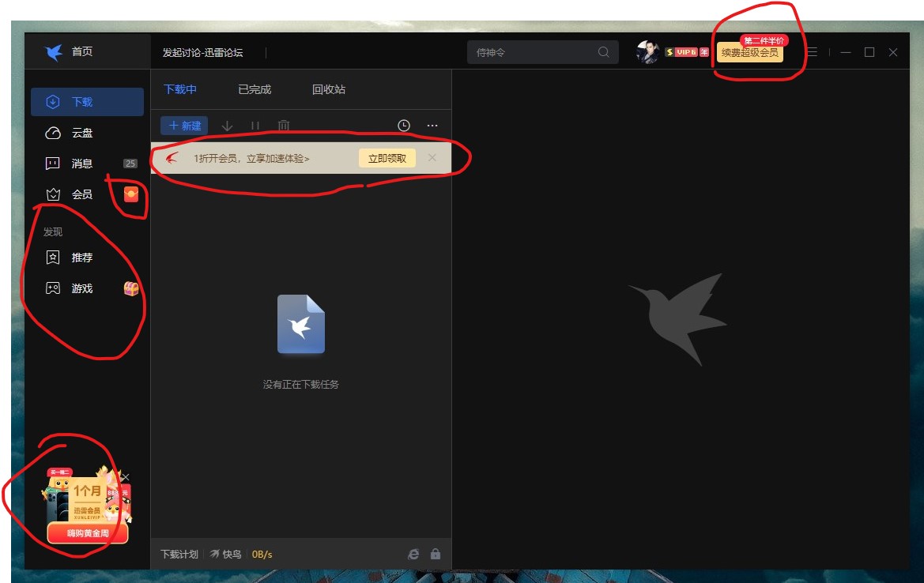924x583 pixels.
Task: Open 云盘 cloud drive in sidebar
Action: (87, 133)
